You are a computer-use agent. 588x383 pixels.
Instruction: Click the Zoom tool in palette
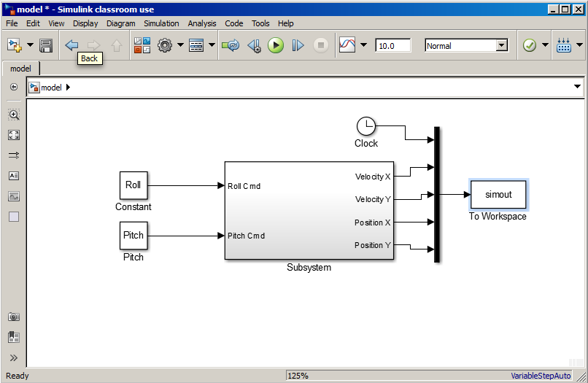tap(14, 115)
